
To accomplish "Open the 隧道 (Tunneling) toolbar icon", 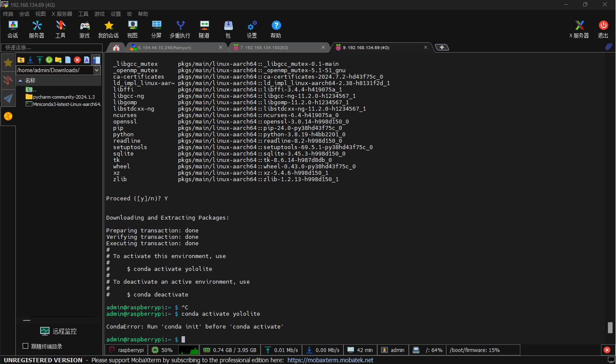I will tap(204, 29).
